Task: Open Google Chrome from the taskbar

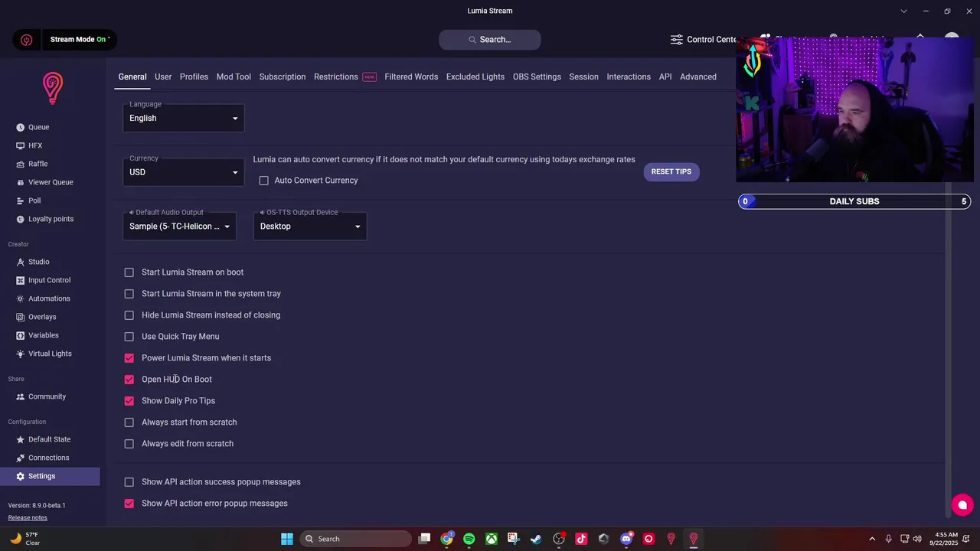Action: click(x=446, y=539)
